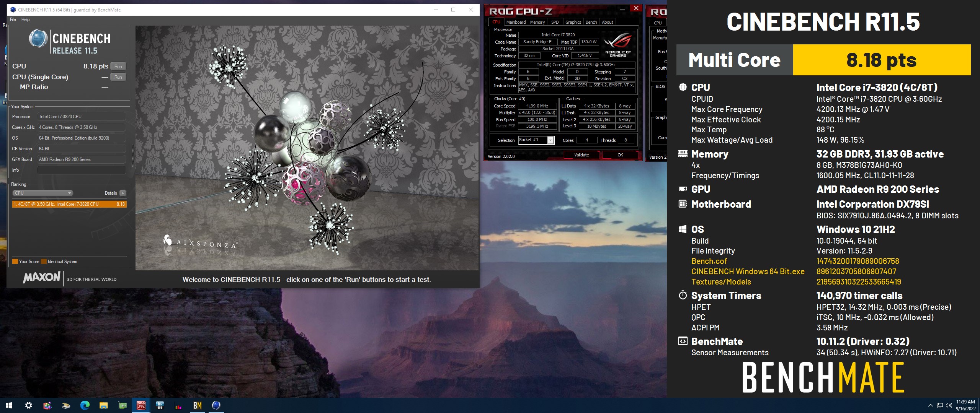Image resolution: width=980 pixels, height=413 pixels.
Task: Open the Windows Start menu
Action: click(9, 405)
